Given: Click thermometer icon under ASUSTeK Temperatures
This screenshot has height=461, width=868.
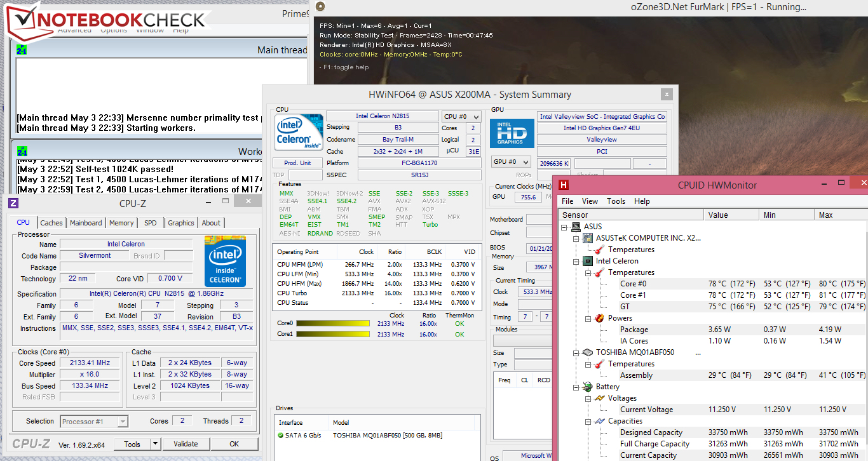Looking at the screenshot, I should point(600,250).
